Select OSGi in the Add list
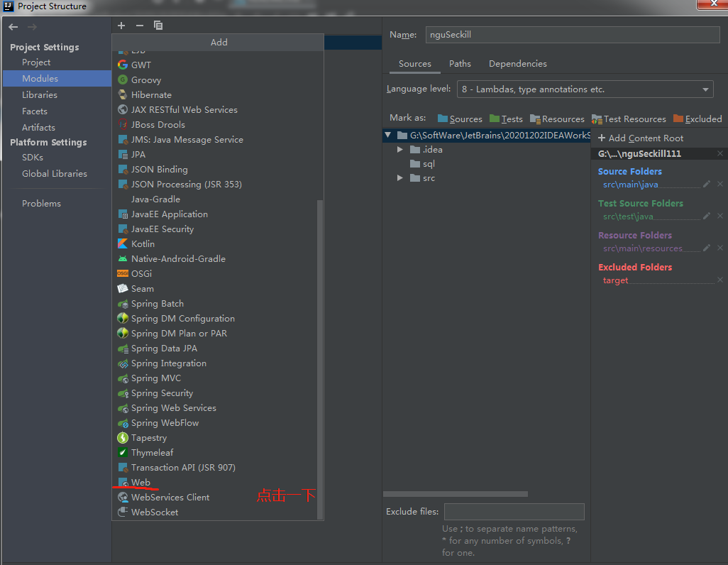728x565 pixels. pyautogui.click(x=218, y=274)
